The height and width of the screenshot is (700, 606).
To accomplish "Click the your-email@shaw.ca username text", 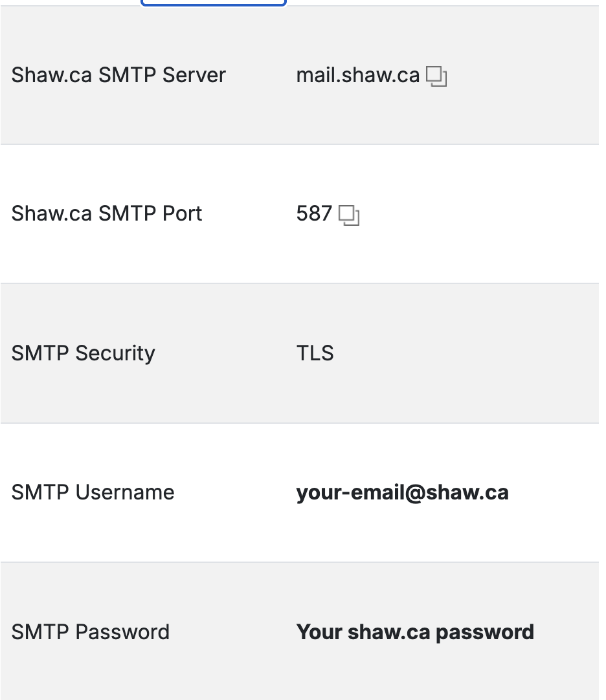I will [402, 492].
